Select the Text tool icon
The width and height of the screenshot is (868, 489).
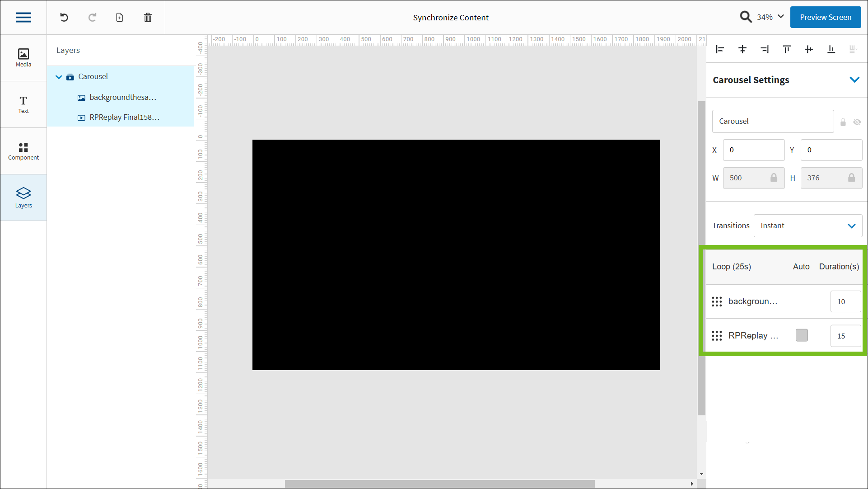23,104
